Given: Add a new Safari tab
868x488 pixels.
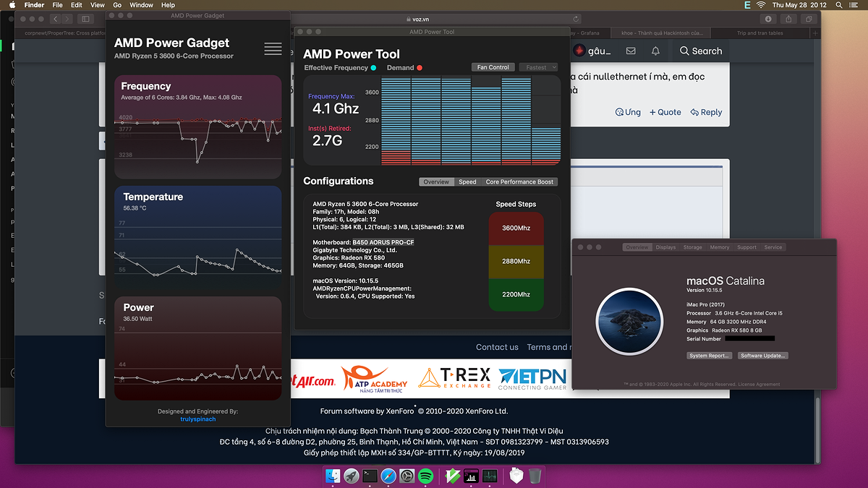Looking at the screenshot, I should (816, 33).
